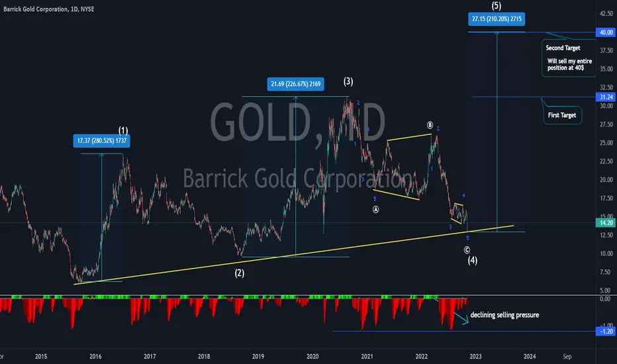The image size is (617, 364).
Task: Click the 10.00 price scale value
Action: (606, 254)
